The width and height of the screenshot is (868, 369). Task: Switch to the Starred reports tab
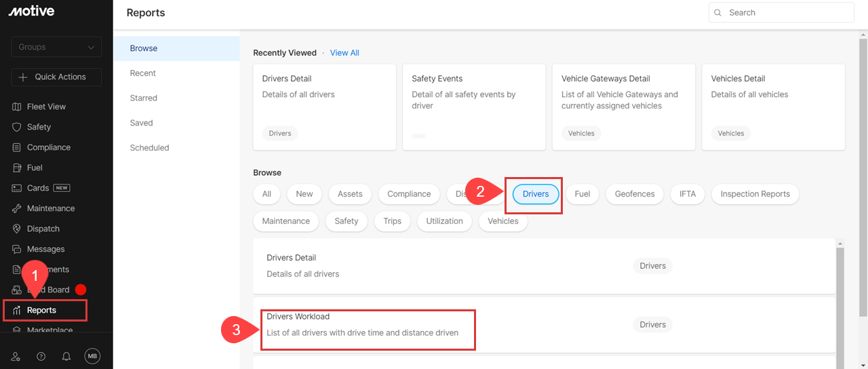click(x=144, y=98)
